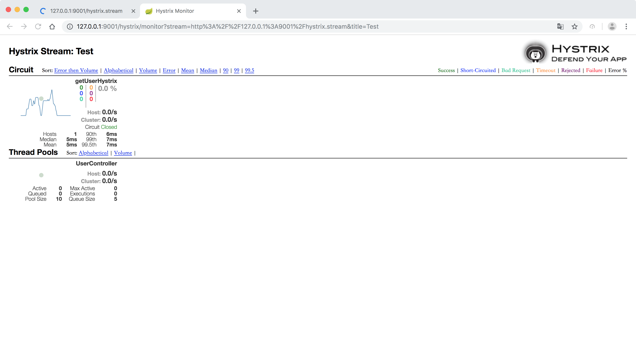Sort circuits by Error

click(x=169, y=71)
